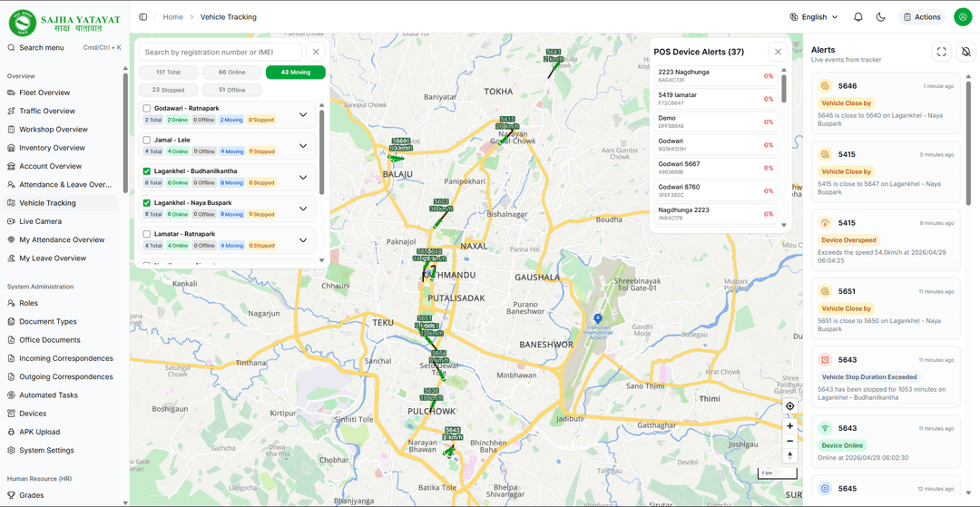Close the POS Device Alerts panel
This screenshot has width=980, height=507.
pyautogui.click(x=778, y=52)
